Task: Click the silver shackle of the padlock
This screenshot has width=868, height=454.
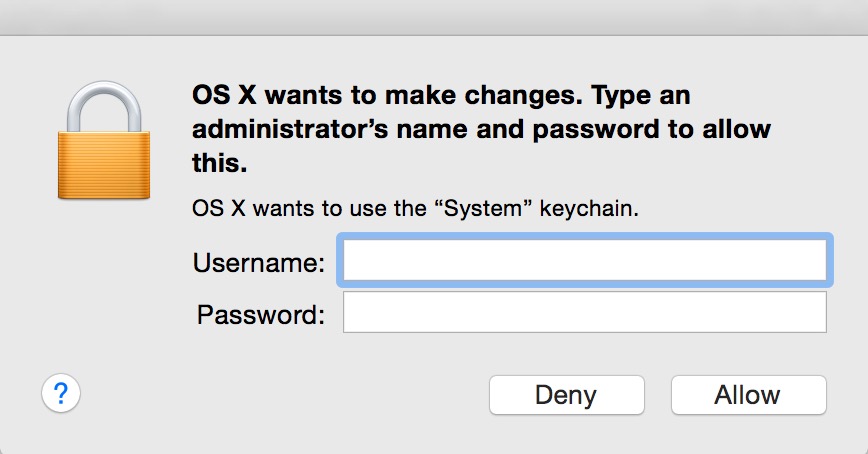Action: [x=104, y=107]
